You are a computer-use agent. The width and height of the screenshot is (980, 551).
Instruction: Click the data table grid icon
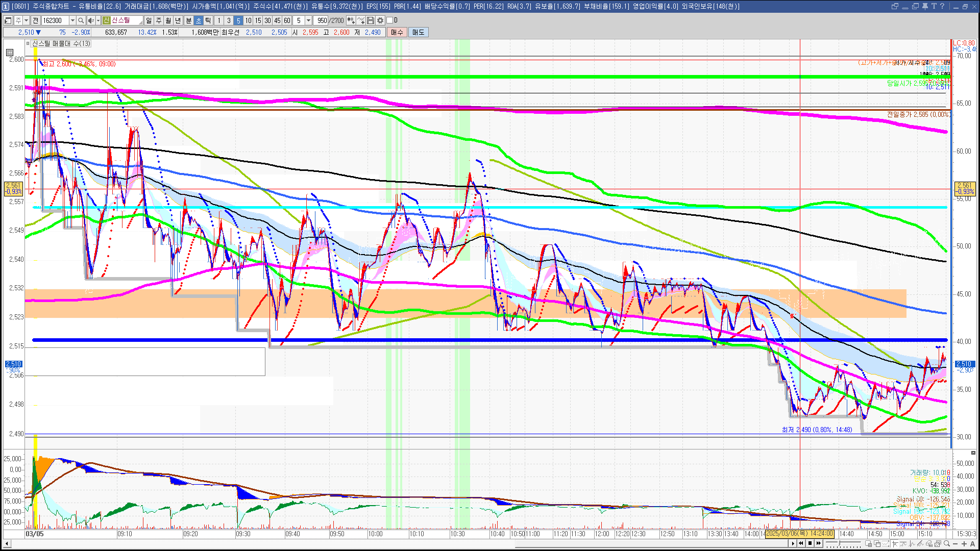[10, 53]
